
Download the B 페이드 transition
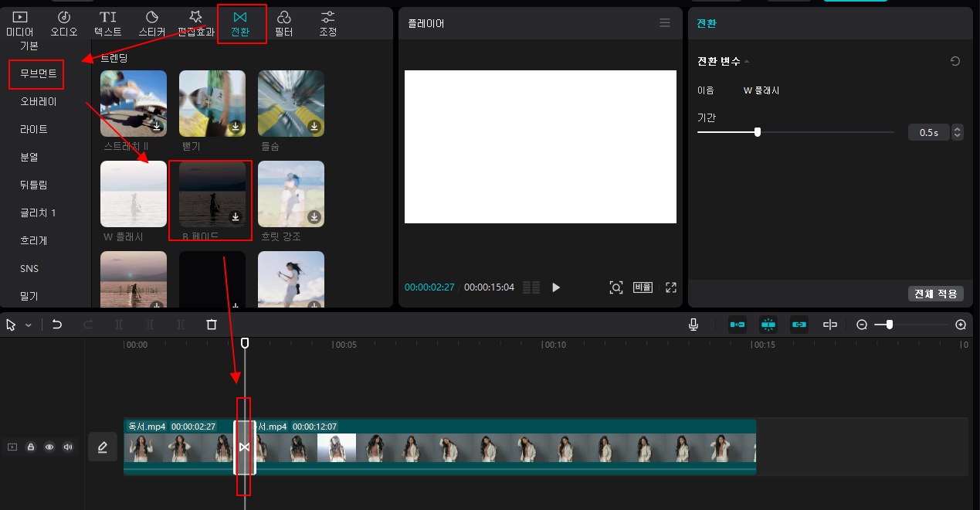point(236,217)
